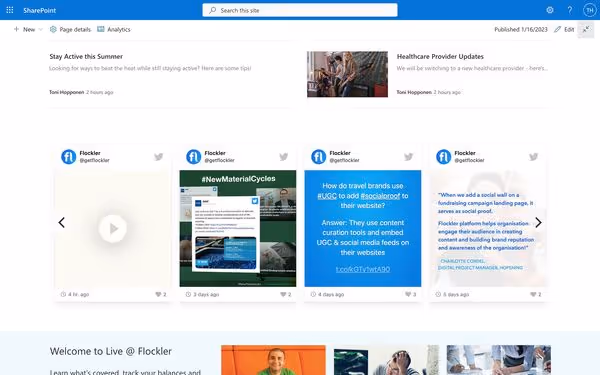Image resolution: width=600 pixels, height=375 pixels.
Task: Open the team meeting image tile
Action: (x=499, y=360)
